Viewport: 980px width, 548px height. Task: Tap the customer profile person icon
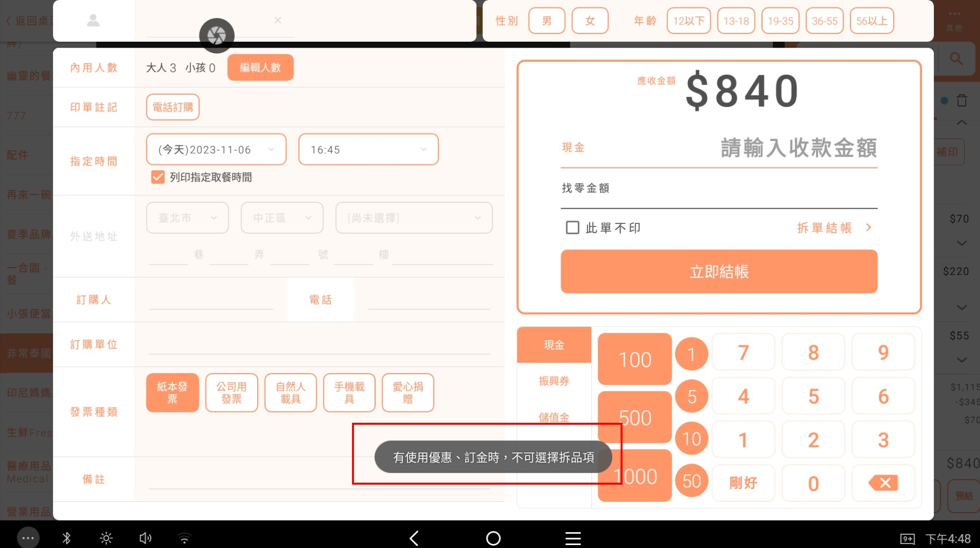coord(93,21)
